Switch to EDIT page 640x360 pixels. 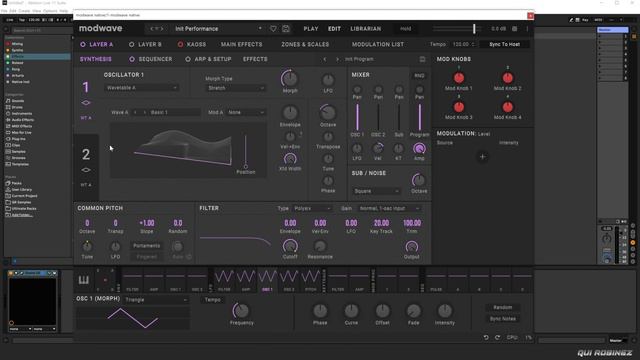pos(334,29)
